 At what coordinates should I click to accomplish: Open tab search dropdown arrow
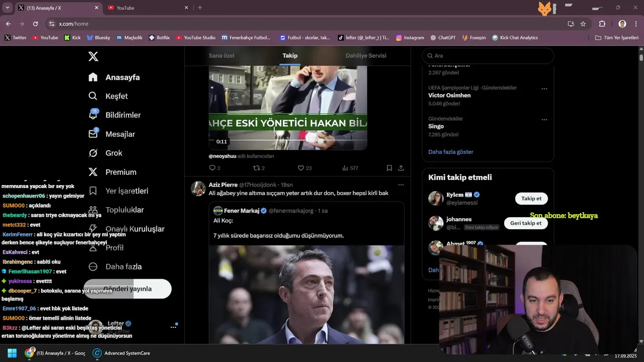[x=7, y=8]
